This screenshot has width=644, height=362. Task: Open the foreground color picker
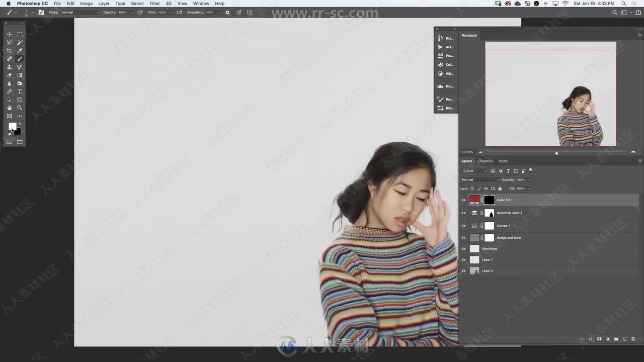[x=12, y=126]
